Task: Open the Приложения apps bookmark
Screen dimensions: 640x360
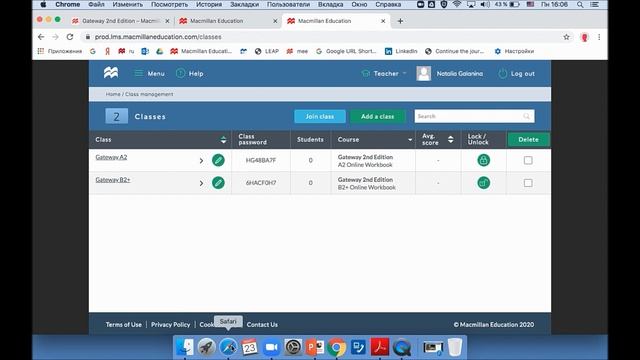Action: pyautogui.click(x=60, y=51)
